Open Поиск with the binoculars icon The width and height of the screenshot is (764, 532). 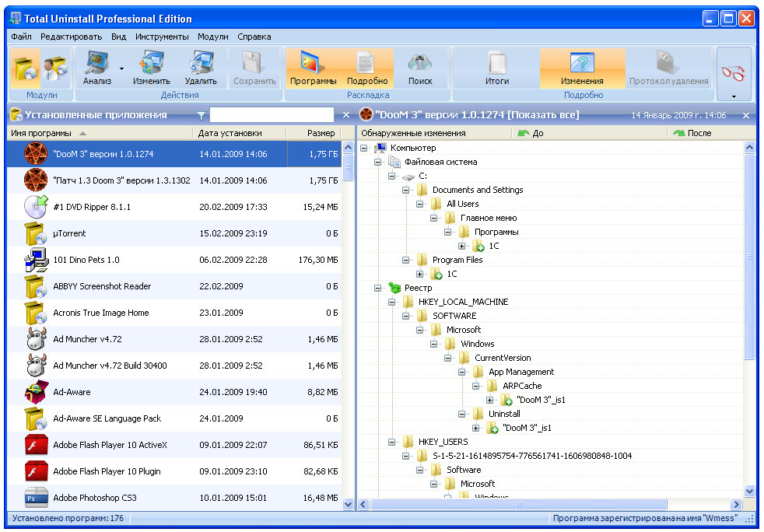(420, 68)
